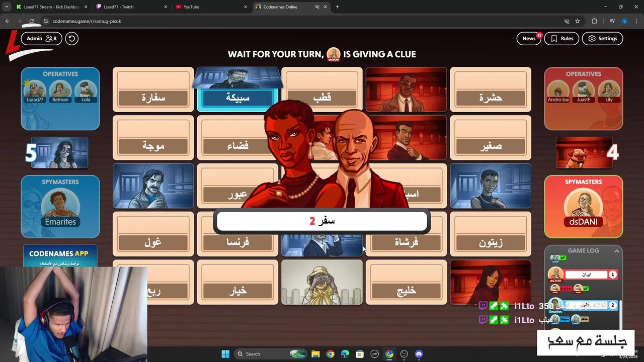644x362 pixels.
Task: Select the word card موجة
Action: pos(153,138)
